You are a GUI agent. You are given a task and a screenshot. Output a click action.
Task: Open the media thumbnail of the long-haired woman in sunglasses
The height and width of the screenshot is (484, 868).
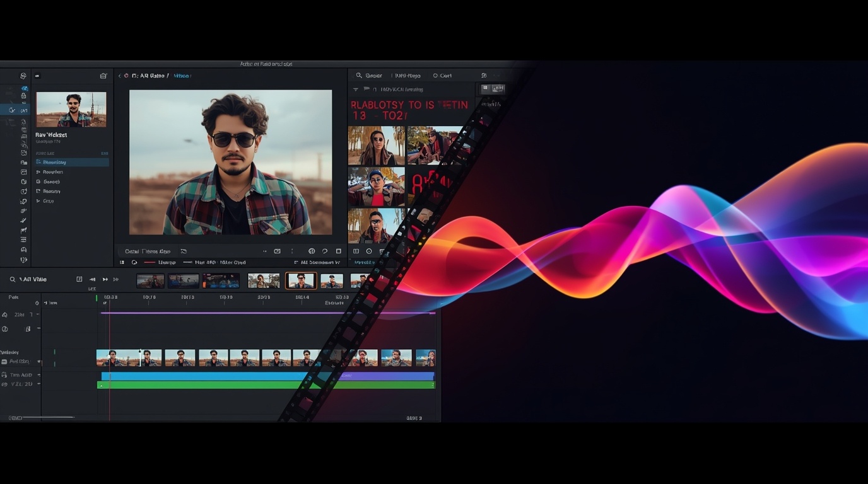377,145
